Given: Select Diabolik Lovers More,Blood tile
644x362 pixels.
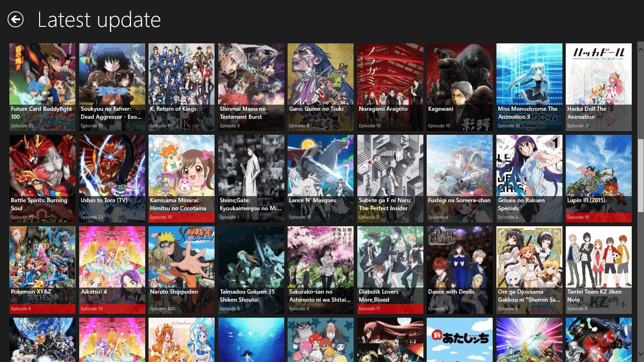Looking at the screenshot, I should click(x=390, y=270).
